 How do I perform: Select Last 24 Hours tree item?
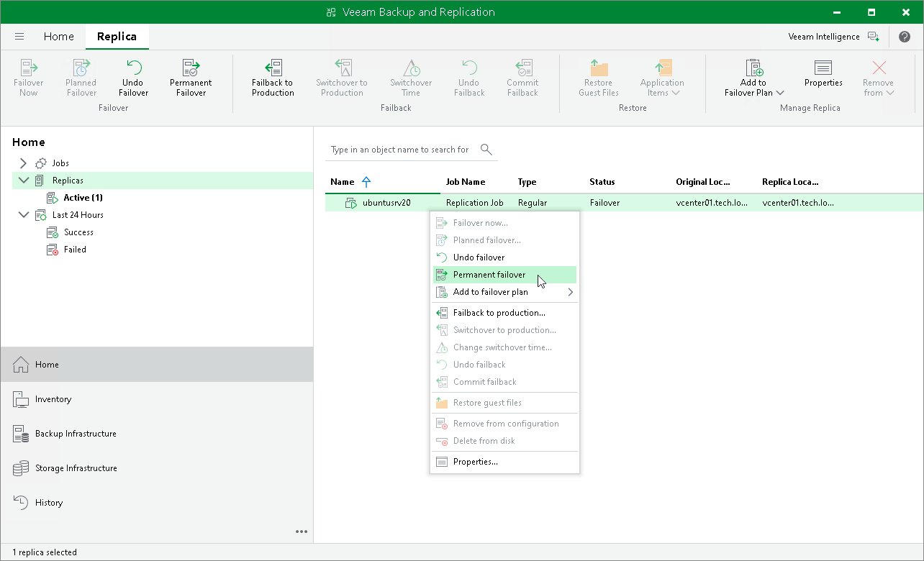(78, 215)
